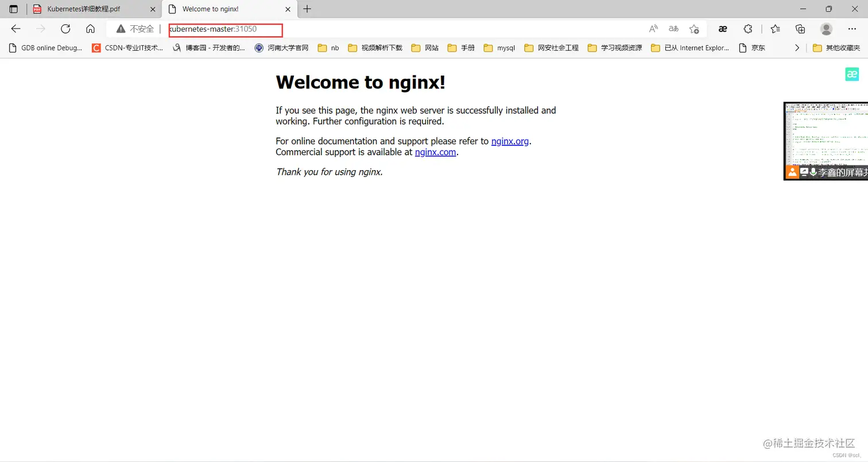This screenshot has height=462, width=868.
Task: Click the orange participant icon in overlay
Action: (792, 172)
